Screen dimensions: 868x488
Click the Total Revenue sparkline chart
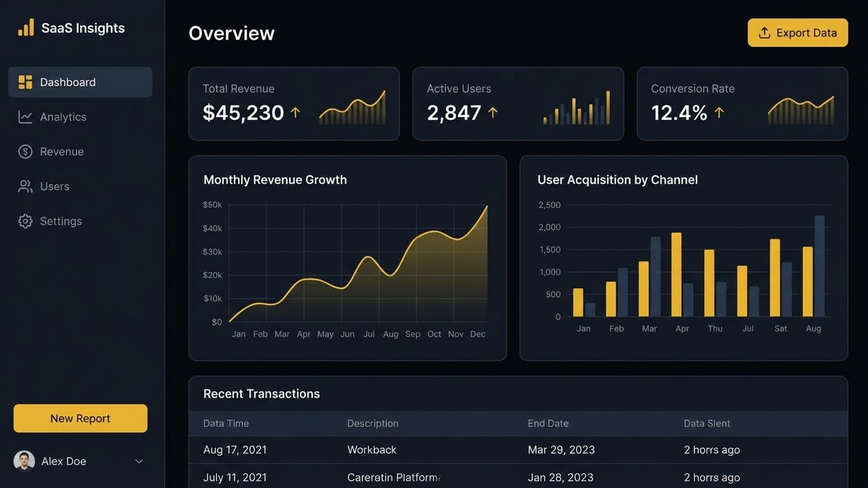point(353,108)
